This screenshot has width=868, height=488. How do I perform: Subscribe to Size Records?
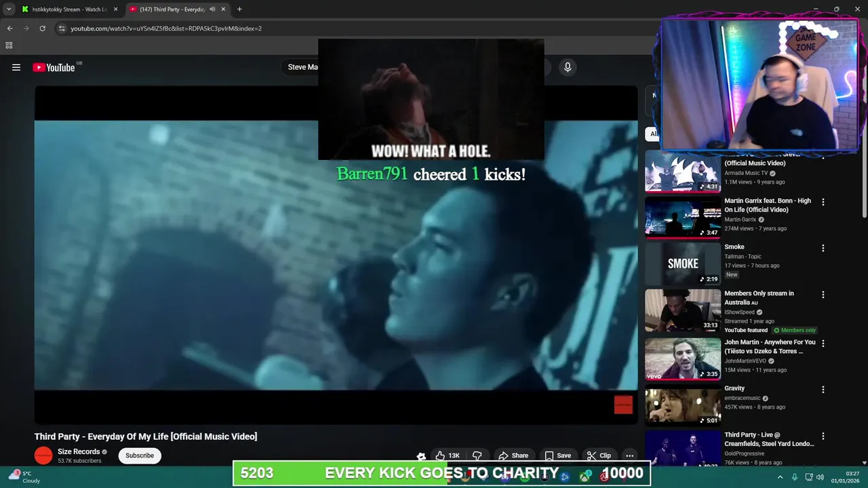click(140, 455)
